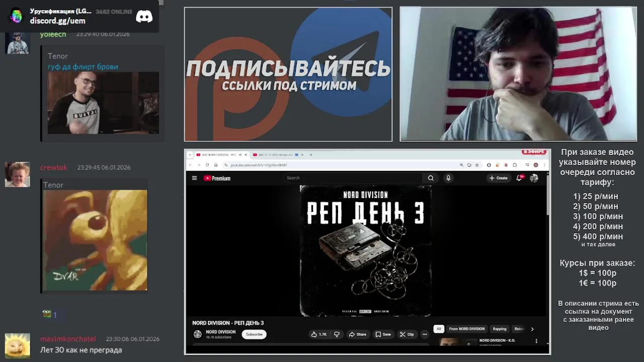
Task: Switch to the second Stream browser tab
Action: pos(276,155)
